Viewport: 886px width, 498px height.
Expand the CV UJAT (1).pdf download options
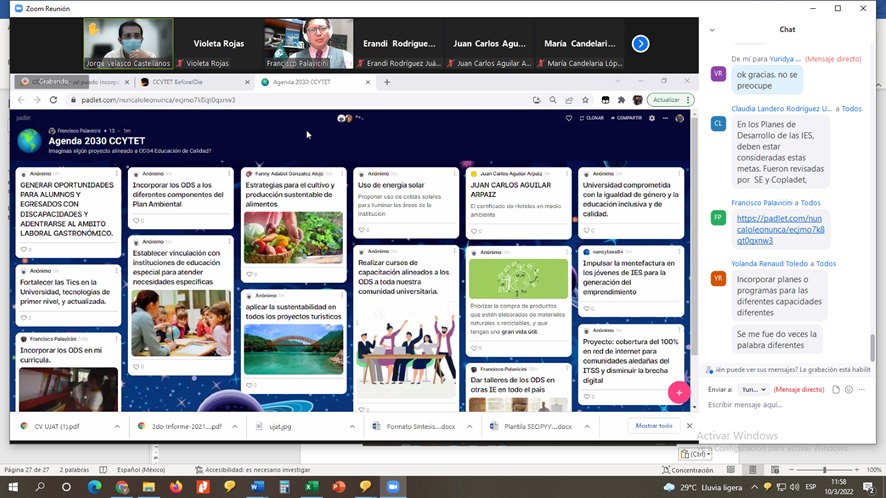117,427
